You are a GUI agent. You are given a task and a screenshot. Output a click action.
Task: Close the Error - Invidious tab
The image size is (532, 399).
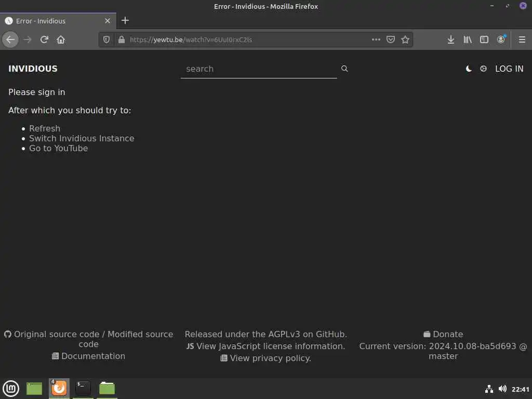(x=108, y=21)
